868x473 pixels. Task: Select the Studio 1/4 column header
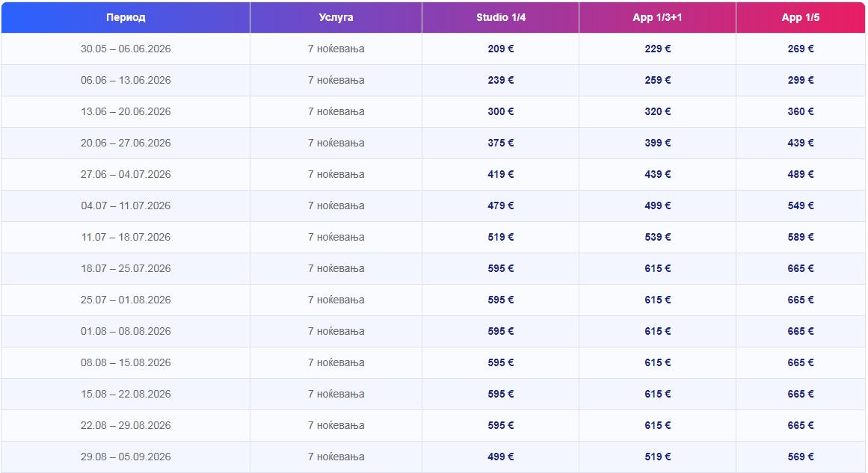click(x=500, y=17)
